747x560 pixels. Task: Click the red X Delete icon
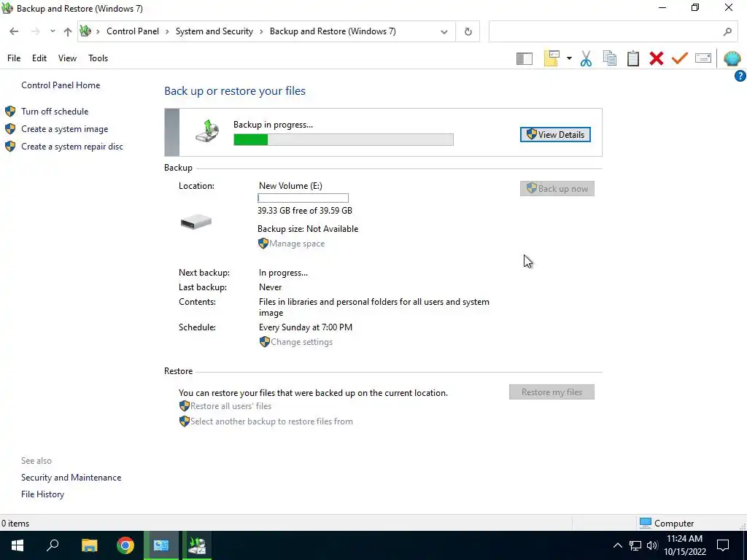(656, 58)
